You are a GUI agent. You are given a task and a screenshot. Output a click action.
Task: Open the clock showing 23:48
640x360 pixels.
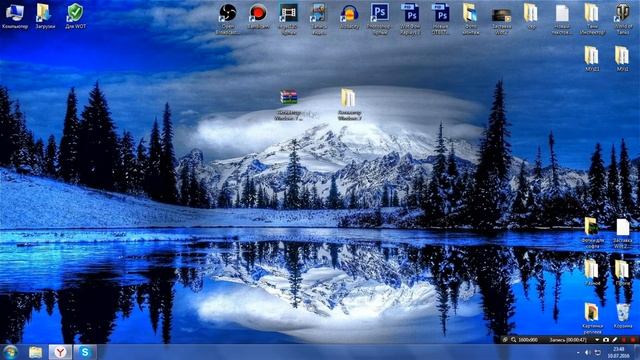[618, 352]
